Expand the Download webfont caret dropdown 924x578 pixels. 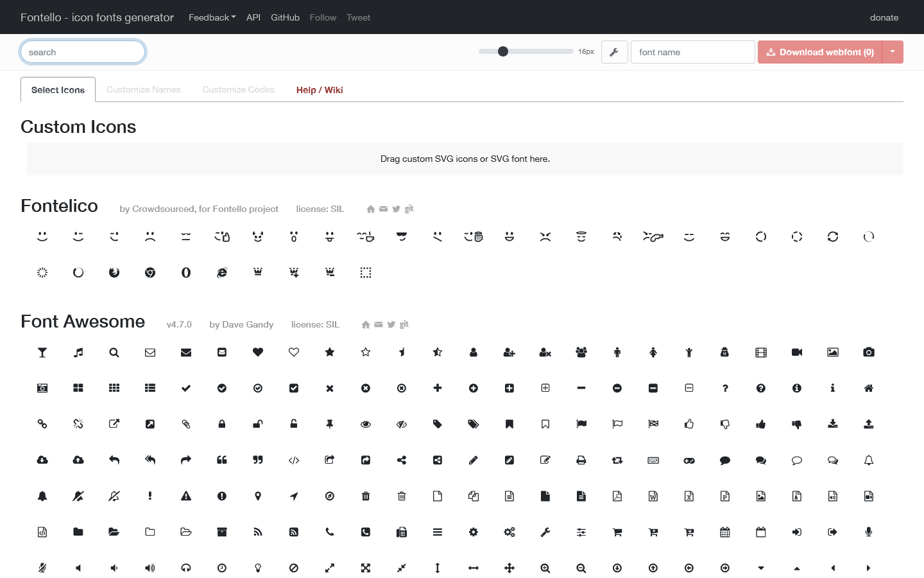[x=893, y=52]
